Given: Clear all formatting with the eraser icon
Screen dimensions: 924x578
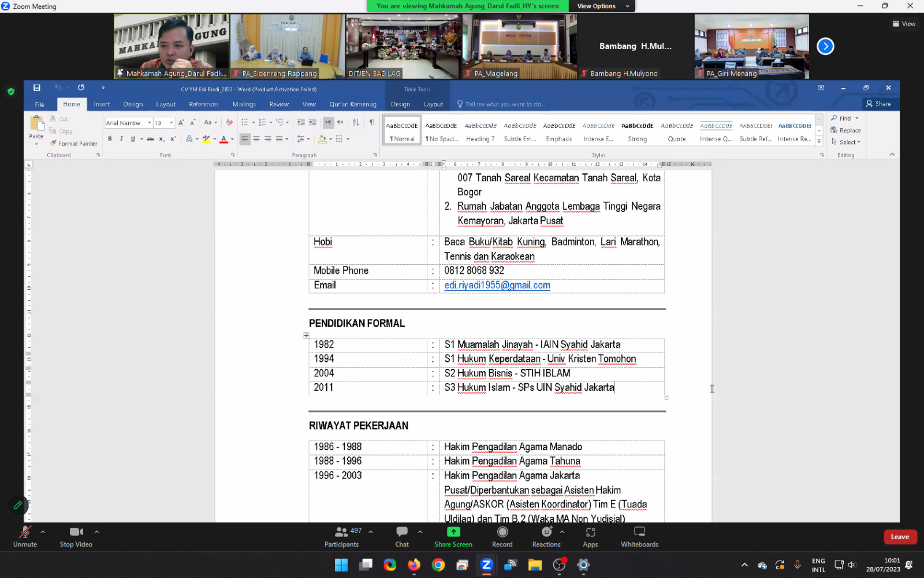Looking at the screenshot, I should [229, 123].
